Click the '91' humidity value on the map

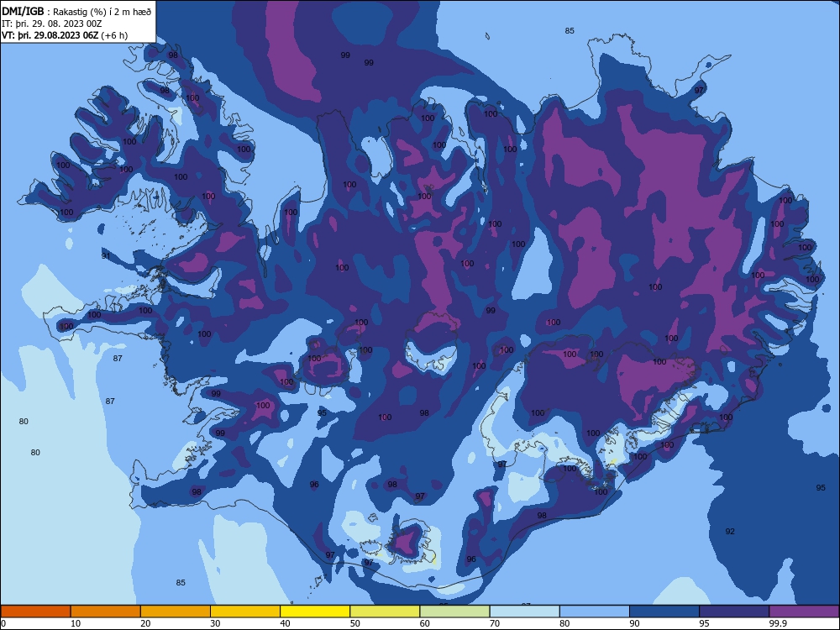(x=106, y=256)
